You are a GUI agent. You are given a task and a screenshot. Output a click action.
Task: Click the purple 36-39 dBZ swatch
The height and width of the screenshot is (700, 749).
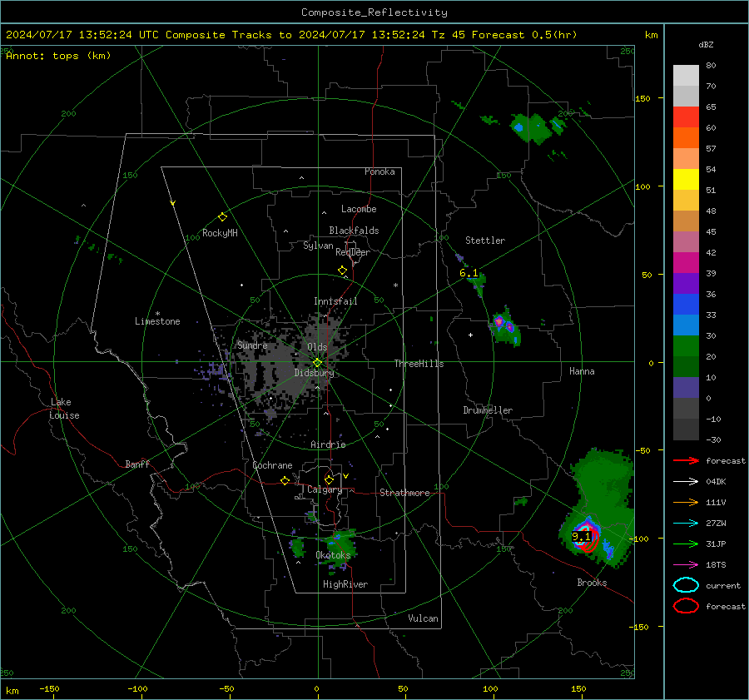point(686,284)
